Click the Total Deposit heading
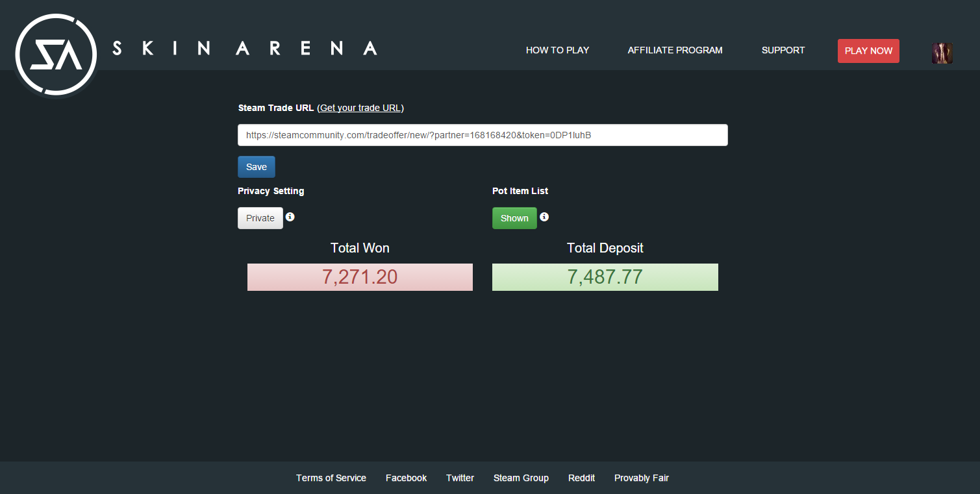This screenshot has width=980, height=494. [x=605, y=248]
